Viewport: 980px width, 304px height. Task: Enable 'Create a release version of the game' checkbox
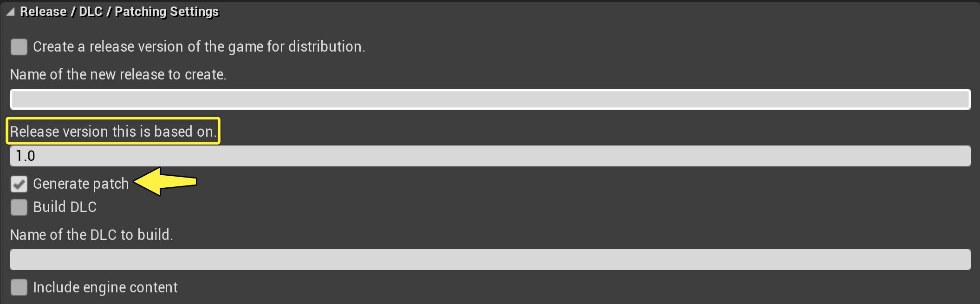(18, 46)
